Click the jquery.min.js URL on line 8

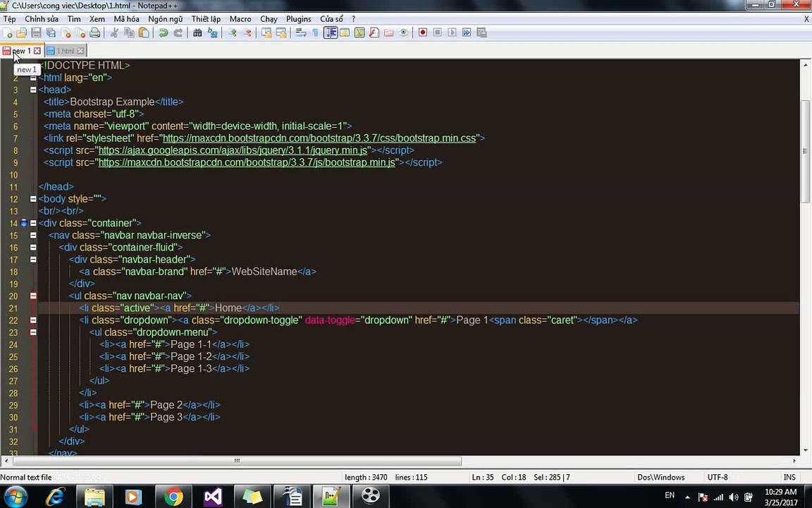coord(233,150)
